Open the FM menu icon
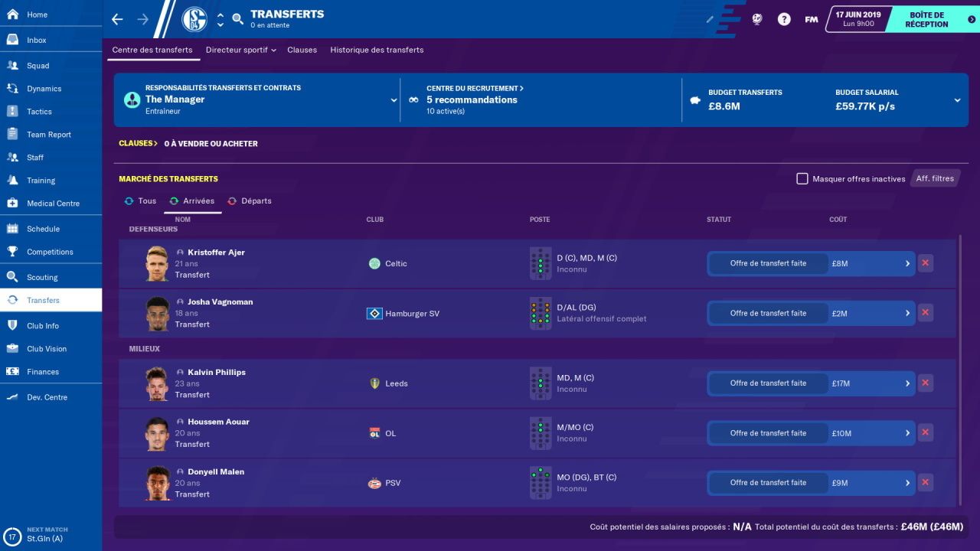980x551 pixels. coord(812,19)
